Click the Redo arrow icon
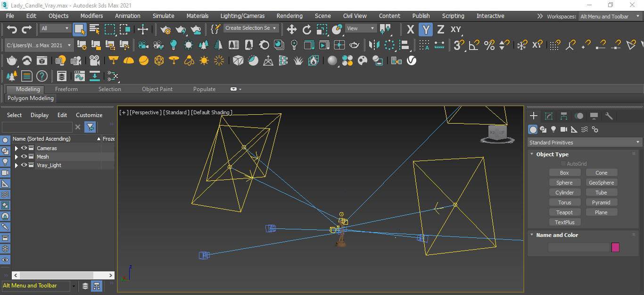 point(27,30)
